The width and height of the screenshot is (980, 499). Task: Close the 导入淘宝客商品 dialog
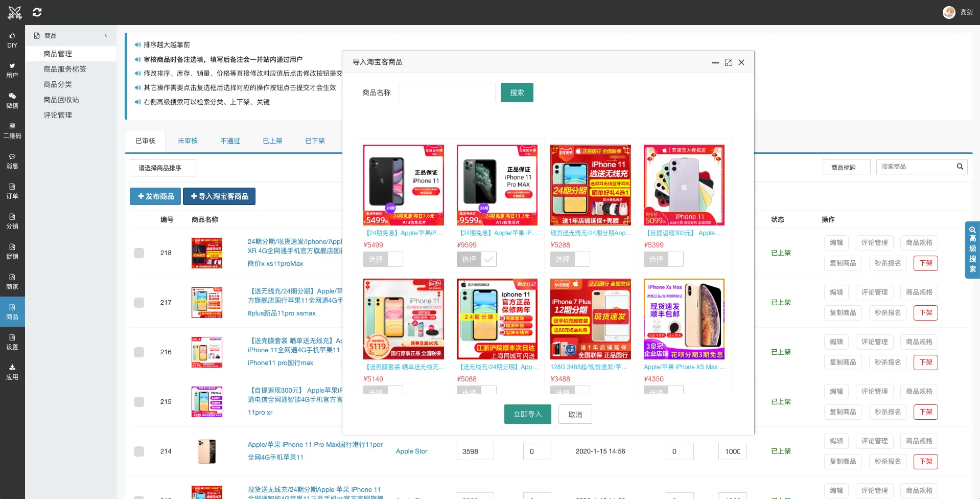tap(741, 62)
